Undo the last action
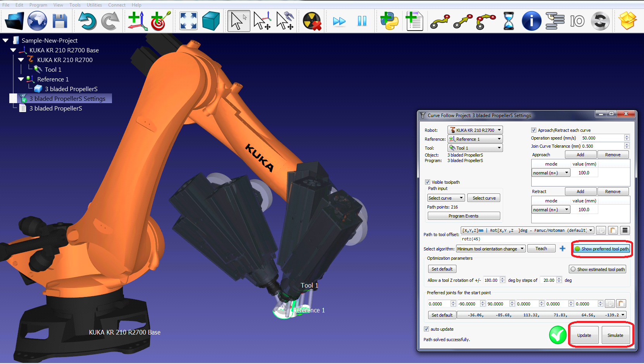Screen dimensions: 644x364 click(x=88, y=21)
